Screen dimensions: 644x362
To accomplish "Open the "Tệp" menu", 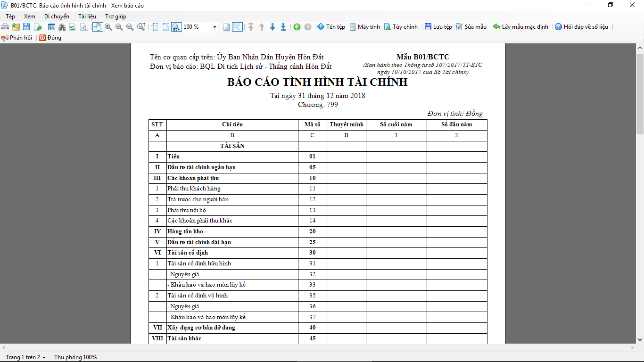I will point(10,16).
